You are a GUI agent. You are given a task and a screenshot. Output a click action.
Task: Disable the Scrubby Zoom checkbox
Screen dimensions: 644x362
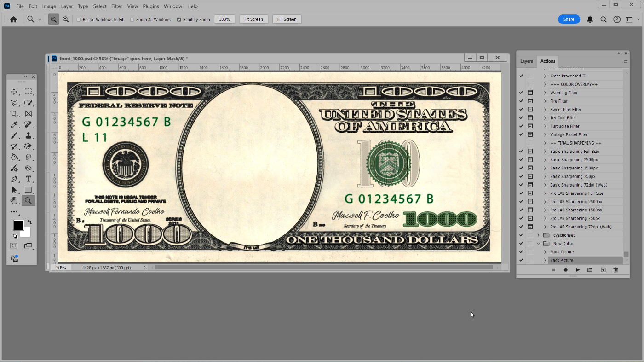(179, 20)
